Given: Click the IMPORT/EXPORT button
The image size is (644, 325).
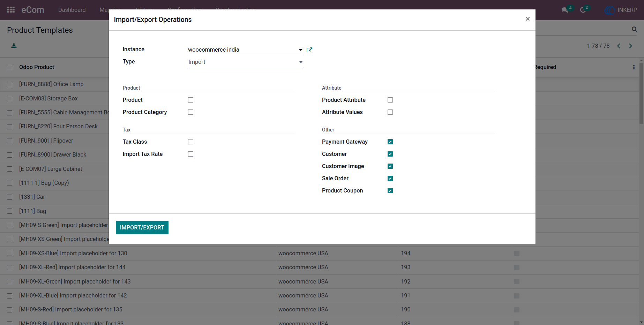Looking at the screenshot, I should [142, 228].
